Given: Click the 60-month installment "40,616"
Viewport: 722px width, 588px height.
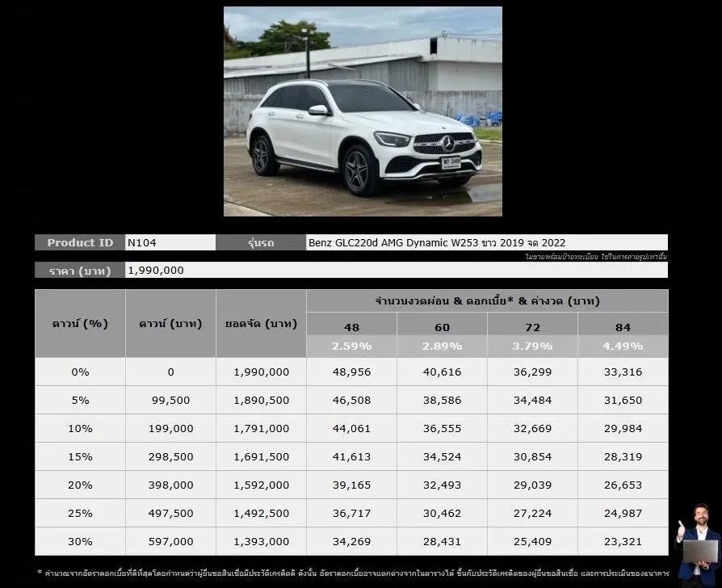Looking at the screenshot, I should click(x=442, y=372).
